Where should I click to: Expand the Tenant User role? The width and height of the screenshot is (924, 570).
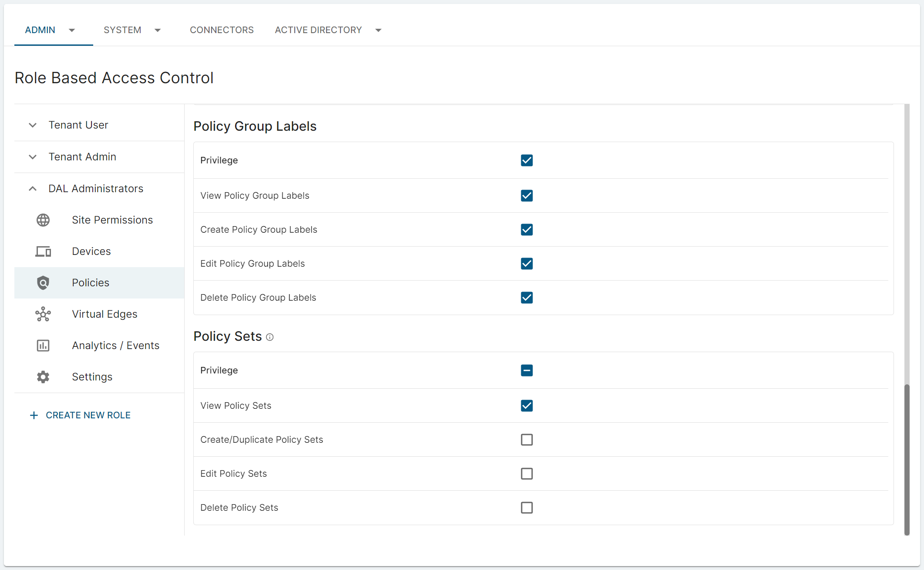(33, 125)
